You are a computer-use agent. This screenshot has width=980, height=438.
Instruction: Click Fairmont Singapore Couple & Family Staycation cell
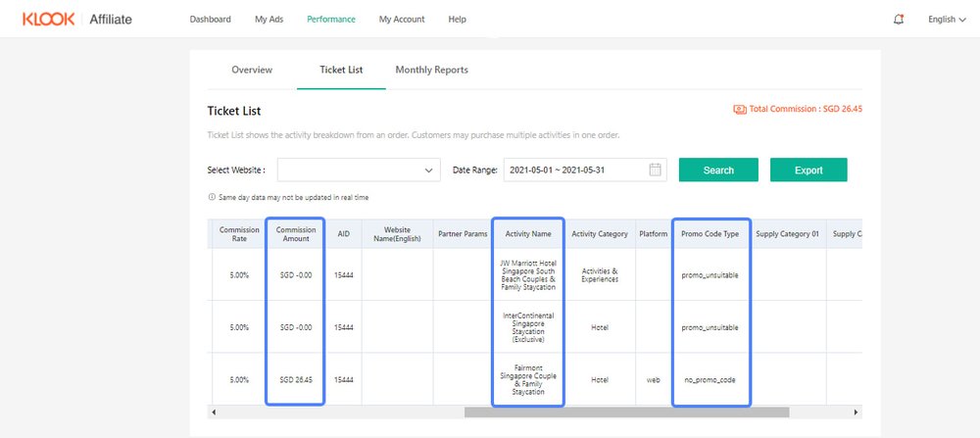[528, 380]
